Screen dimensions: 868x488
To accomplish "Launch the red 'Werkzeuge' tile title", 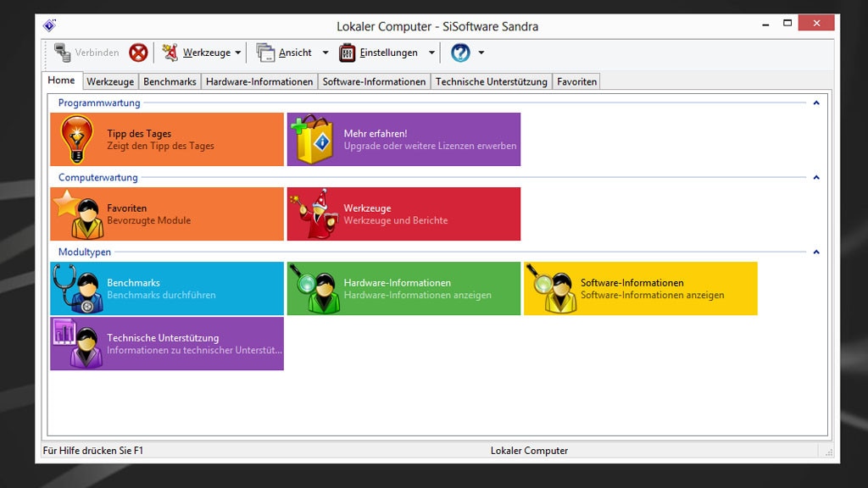I will pos(367,208).
